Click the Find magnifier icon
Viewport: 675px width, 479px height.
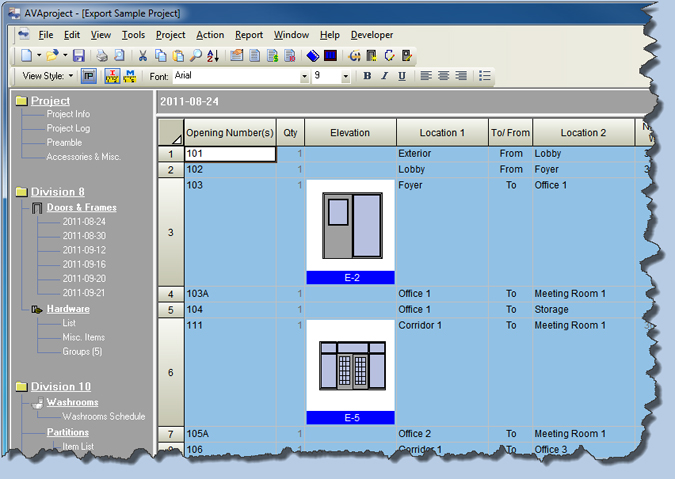point(196,56)
